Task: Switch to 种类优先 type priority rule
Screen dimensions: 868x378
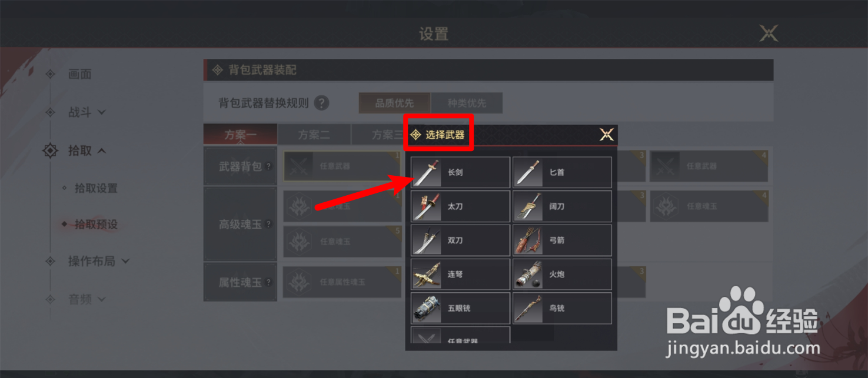Action: click(467, 103)
